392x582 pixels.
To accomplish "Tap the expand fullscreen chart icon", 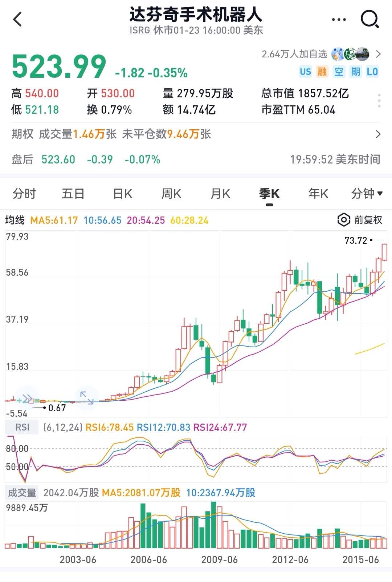I will [x=87, y=398].
